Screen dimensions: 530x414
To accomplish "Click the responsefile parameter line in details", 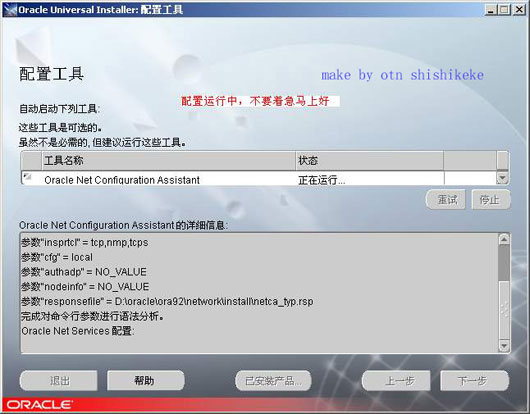I will click(167, 301).
